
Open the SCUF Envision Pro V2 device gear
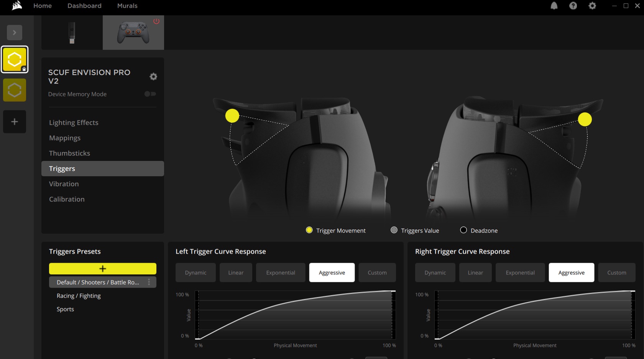[x=153, y=77]
